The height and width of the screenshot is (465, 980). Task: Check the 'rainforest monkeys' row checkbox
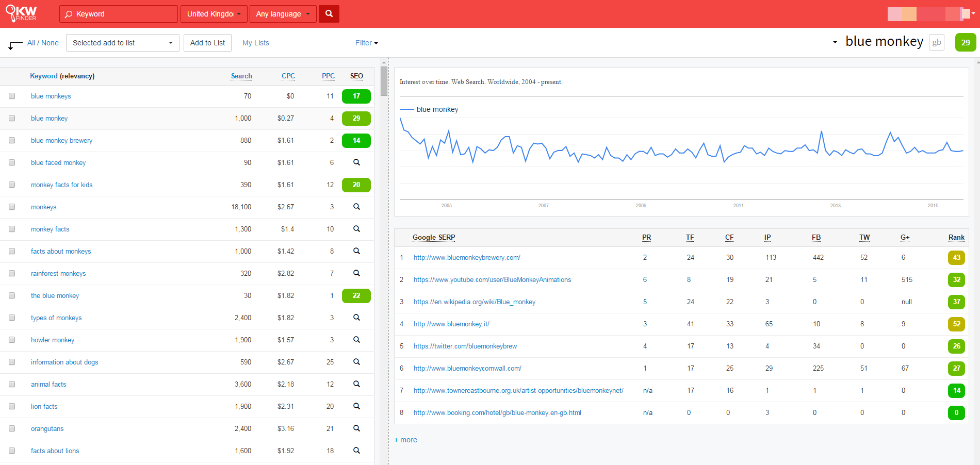click(x=12, y=273)
